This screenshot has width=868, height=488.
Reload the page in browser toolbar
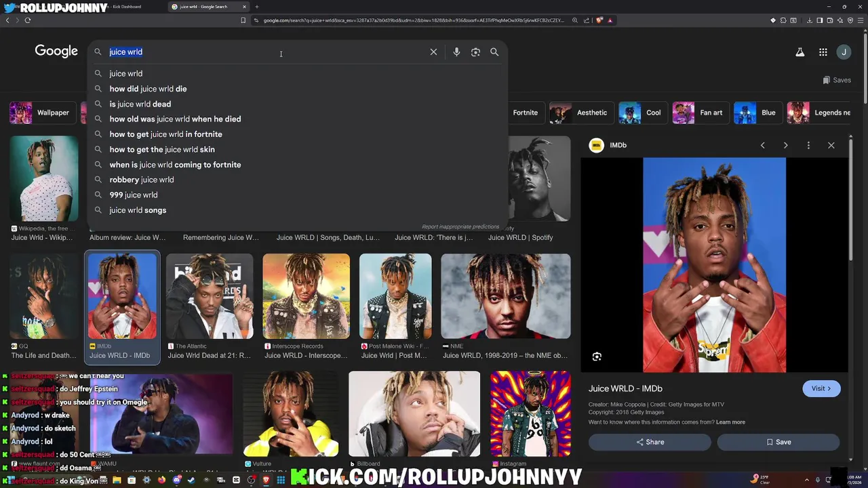(x=27, y=20)
